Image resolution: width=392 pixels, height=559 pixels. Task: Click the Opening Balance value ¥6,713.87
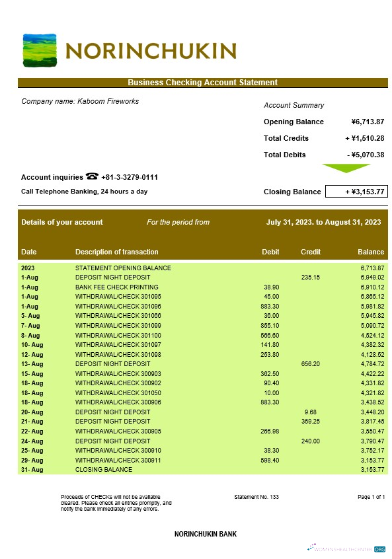coord(368,122)
